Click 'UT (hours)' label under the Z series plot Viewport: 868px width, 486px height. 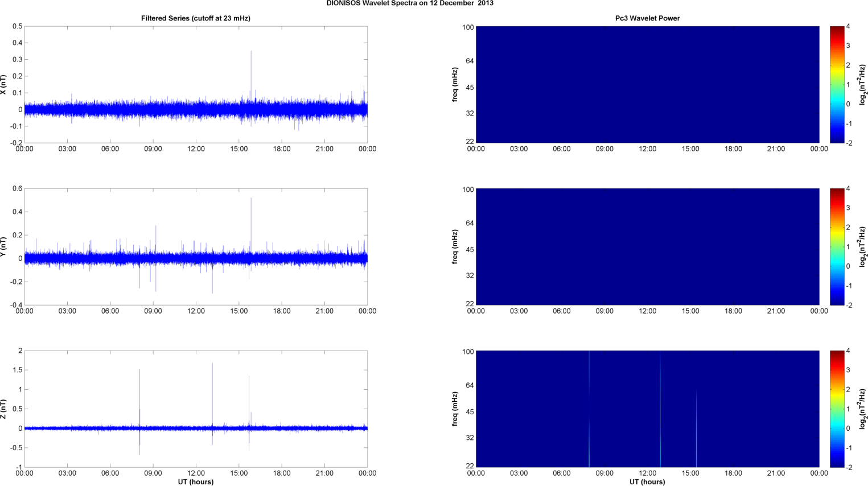pos(196,481)
